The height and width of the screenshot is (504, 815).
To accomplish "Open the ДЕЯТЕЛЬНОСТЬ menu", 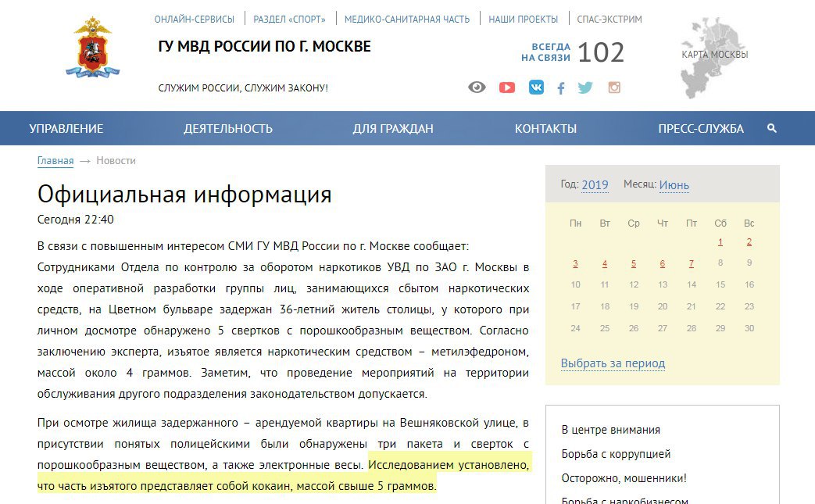I will pyautogui.click(x=228, y=128).
